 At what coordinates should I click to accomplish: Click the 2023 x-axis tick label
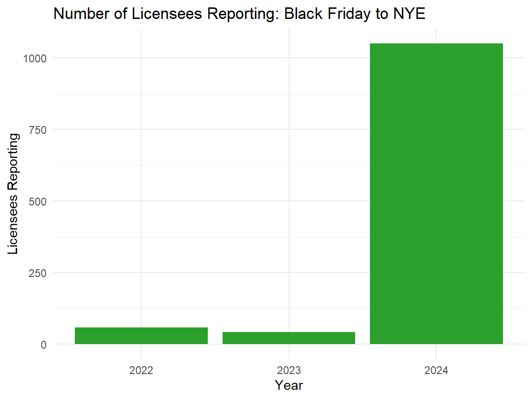289,370
